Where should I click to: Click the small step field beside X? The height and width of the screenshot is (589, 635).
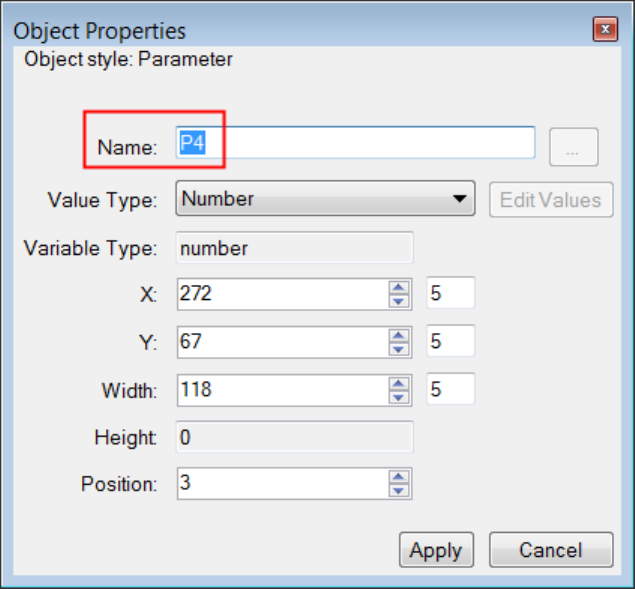pos(449,293)
